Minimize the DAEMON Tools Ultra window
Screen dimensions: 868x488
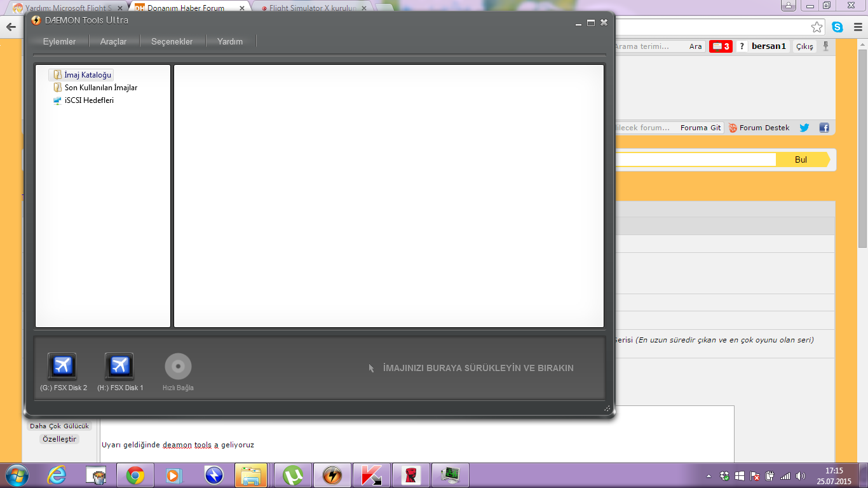[579, 23]
